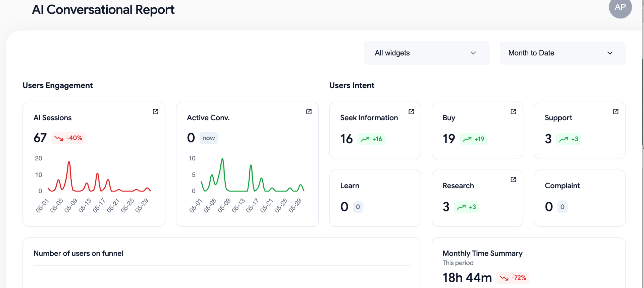644x288 pixels.
Task: Open the All widgets dropdown
Action: 427,53
